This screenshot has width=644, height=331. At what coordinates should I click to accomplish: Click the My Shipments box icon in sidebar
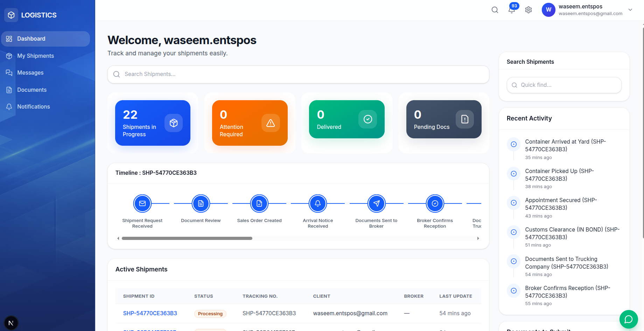point(9,56)
